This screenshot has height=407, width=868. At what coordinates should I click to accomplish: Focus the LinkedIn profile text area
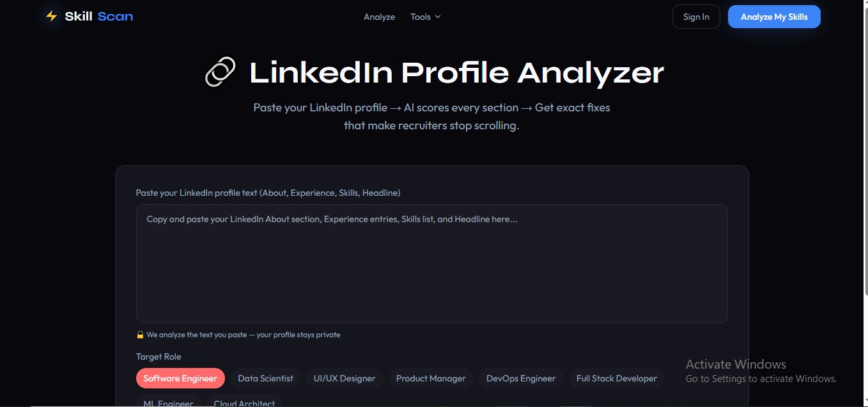431,264
